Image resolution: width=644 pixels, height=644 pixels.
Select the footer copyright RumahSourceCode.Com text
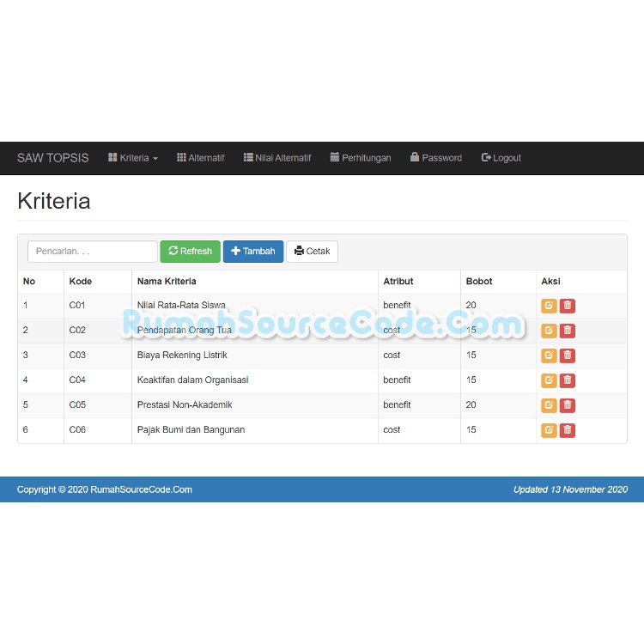(x=104, y=489)
